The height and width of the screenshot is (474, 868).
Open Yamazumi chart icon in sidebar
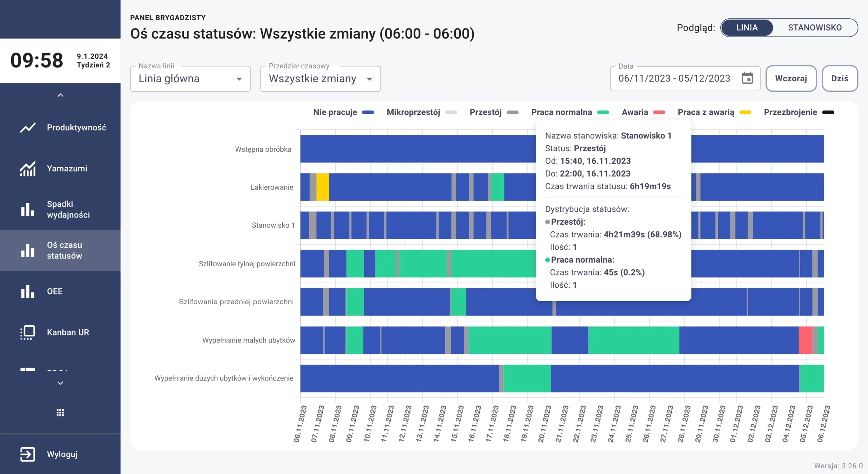27,168
